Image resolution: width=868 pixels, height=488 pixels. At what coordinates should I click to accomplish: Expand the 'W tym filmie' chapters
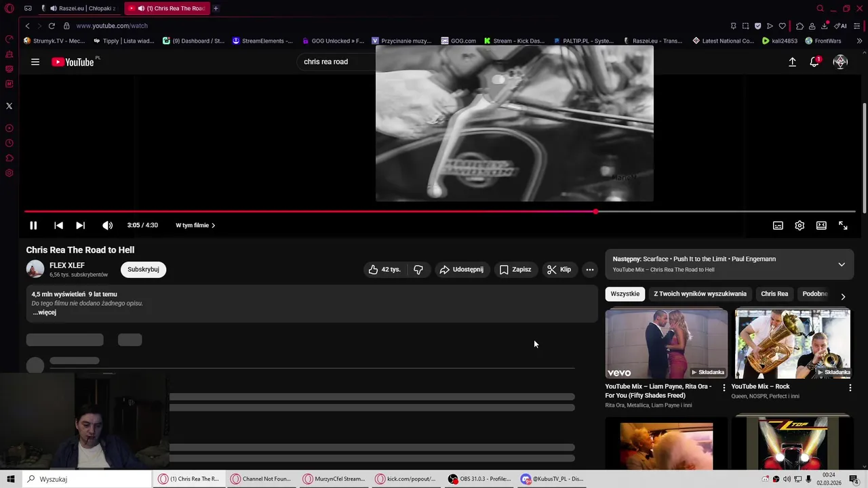[195, 225]
